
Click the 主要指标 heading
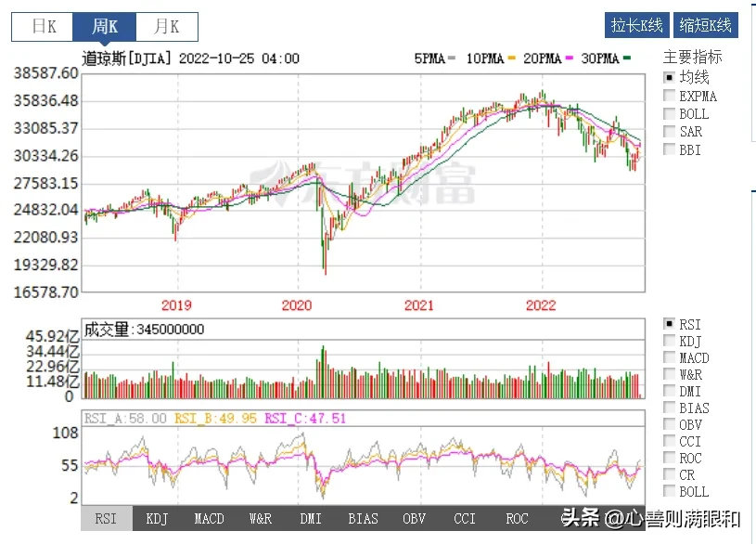pyautogui.click(x=692, y=57)
